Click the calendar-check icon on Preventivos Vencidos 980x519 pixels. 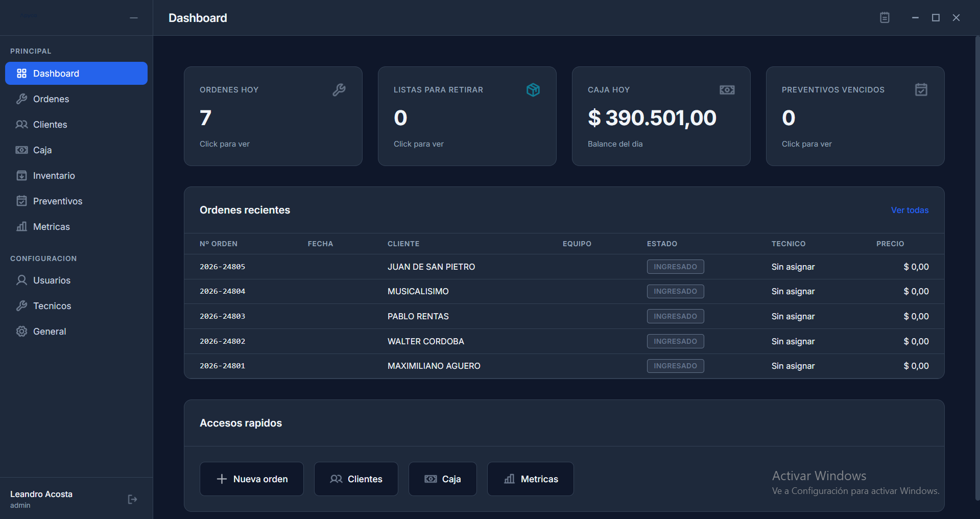[921, 90]
